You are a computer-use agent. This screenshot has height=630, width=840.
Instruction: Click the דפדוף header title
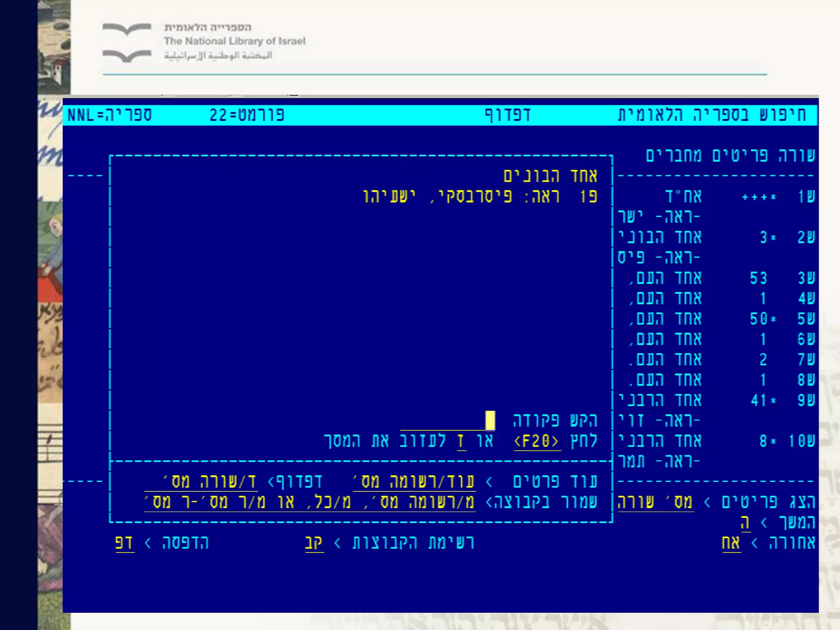(508, 115)
